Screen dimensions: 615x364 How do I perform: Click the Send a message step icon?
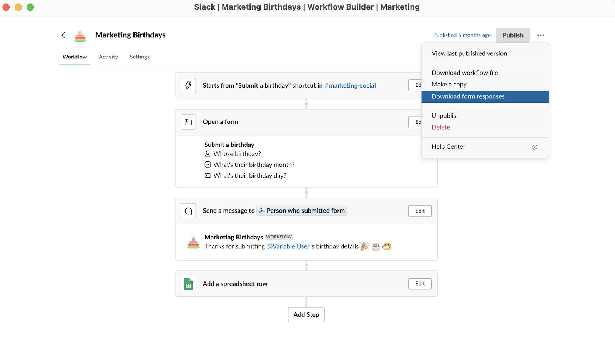(x=188, y=211)
